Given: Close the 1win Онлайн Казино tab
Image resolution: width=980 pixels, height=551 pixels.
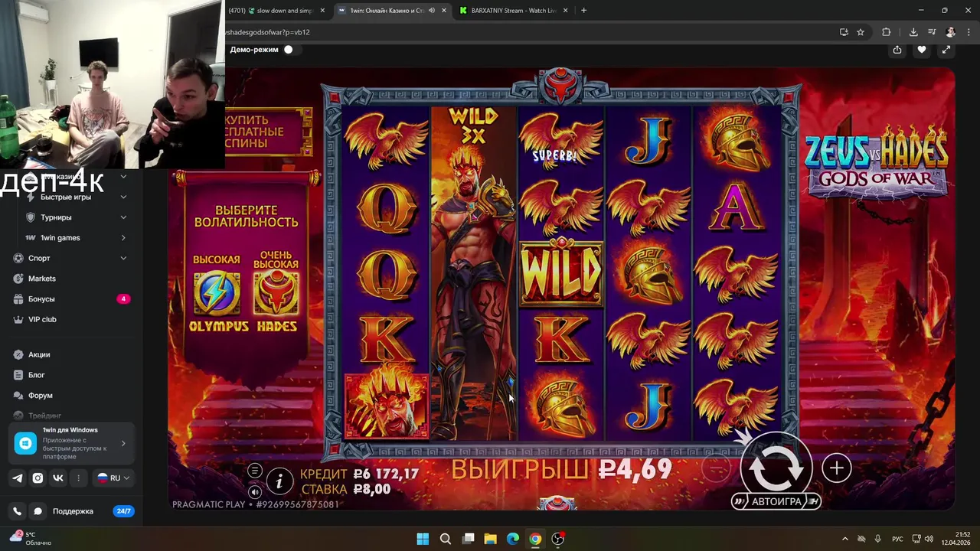Looking at the screenshot, I should click(x=445, y=11).
